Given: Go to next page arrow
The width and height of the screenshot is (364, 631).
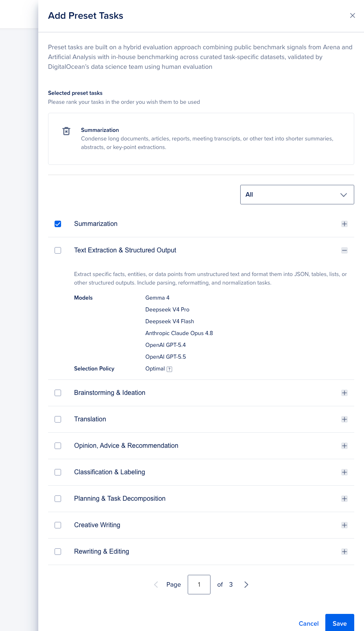Looking at the screenshot, I should (246, 585).
